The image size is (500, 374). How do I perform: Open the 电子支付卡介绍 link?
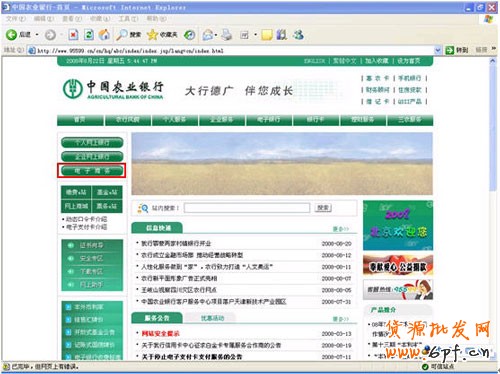tap(87, 227)
